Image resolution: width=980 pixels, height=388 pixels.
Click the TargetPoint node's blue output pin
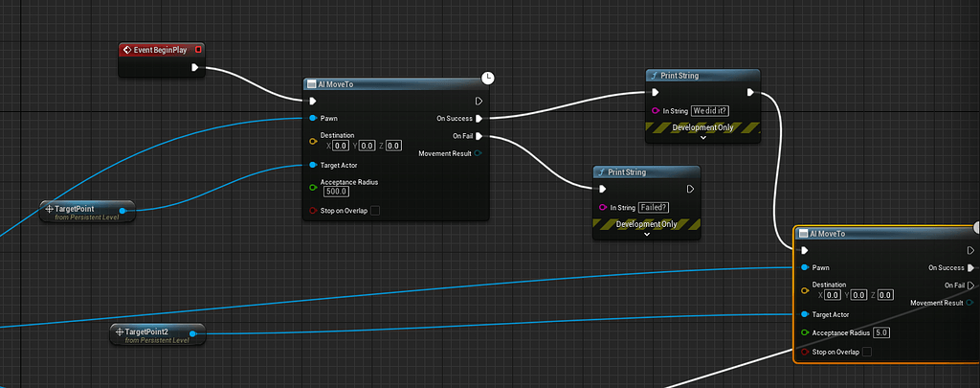click(122, 210)
